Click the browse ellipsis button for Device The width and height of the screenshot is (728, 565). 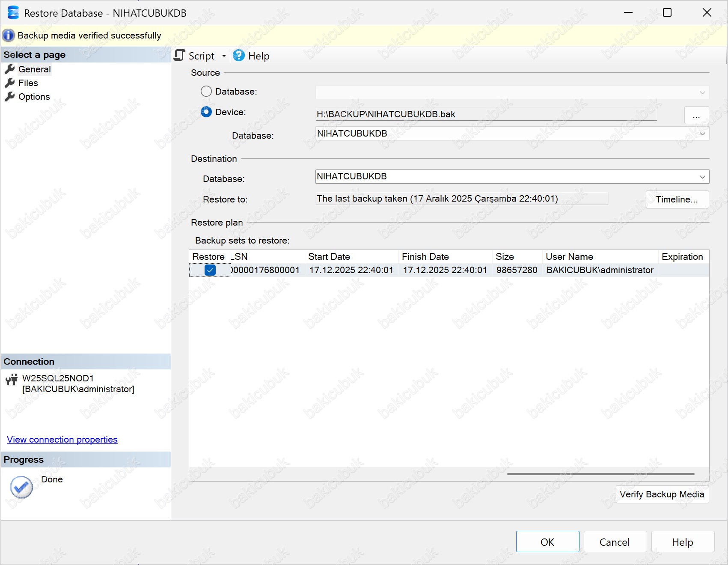click(696, 116)
